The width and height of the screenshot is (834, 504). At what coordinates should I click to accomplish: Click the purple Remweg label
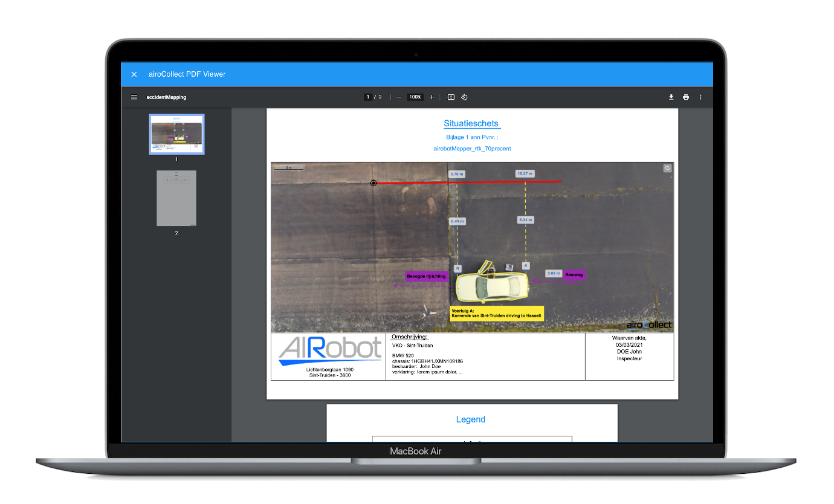pyautogui.click(x=574, y=274)
